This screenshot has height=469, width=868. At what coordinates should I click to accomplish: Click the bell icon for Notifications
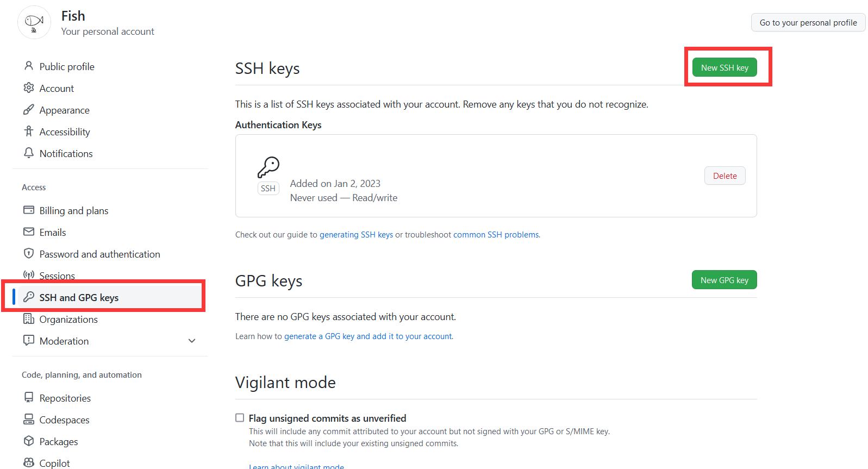click(x=29, y=153)
